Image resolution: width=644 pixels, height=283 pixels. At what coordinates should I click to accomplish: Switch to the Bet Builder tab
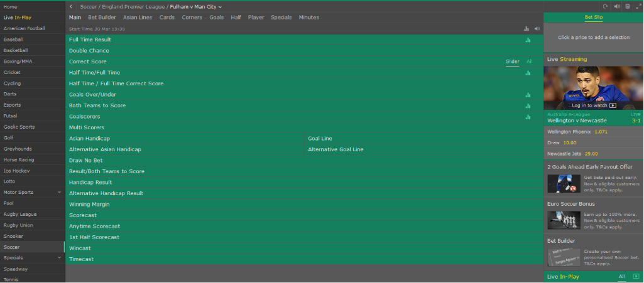101,18
